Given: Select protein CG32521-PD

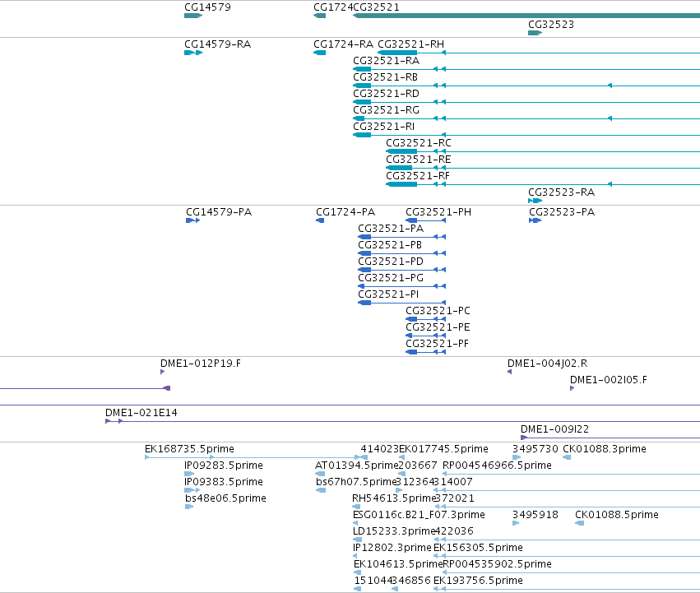Looking at the screenshot, I should (391, 262).
